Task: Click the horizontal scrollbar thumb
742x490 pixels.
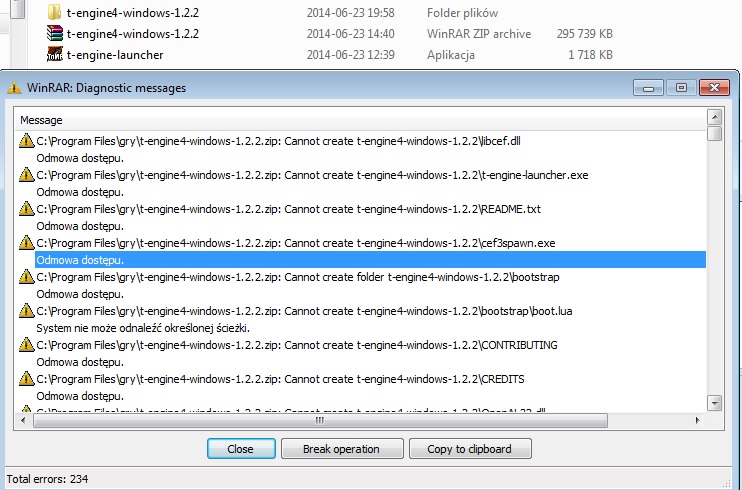Action: click(x=320, y=420)
